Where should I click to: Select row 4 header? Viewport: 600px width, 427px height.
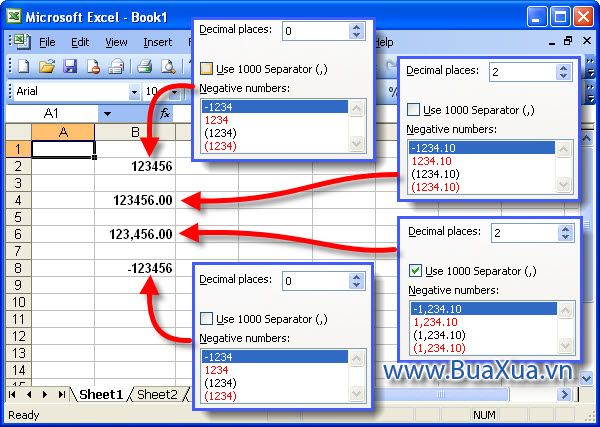pos(18,200)
